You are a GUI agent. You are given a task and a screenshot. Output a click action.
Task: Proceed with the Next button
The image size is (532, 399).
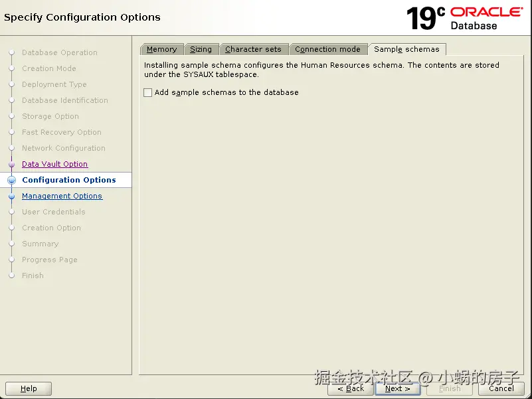[398, 388]
